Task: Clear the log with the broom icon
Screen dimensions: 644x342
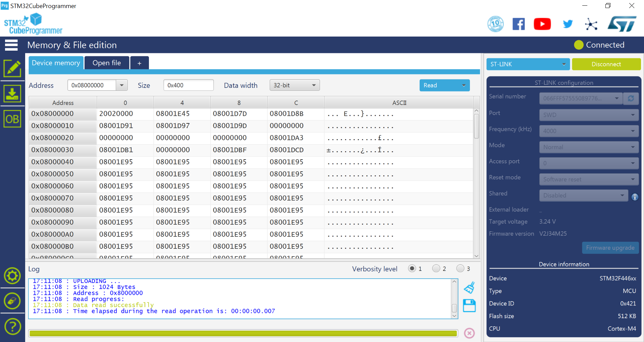Action: point(469,288)
